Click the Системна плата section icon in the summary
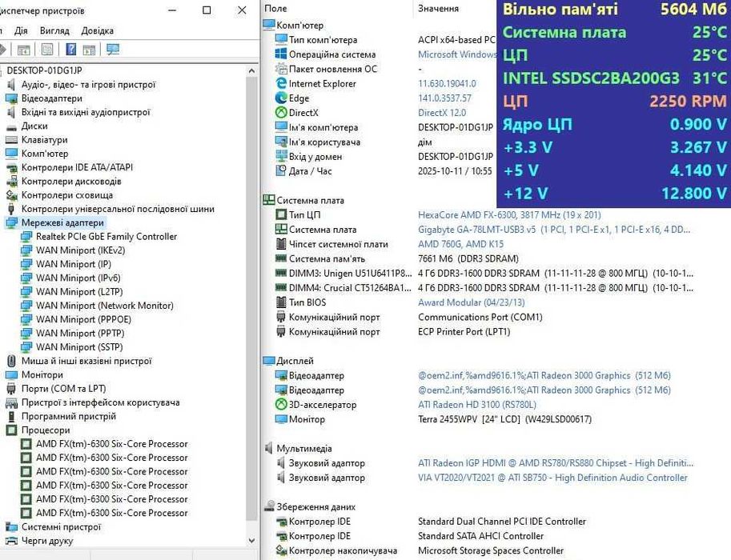Image resolution: width=731 pixels, height=560 pixels. pyautogui.click(x=269, y=200)
